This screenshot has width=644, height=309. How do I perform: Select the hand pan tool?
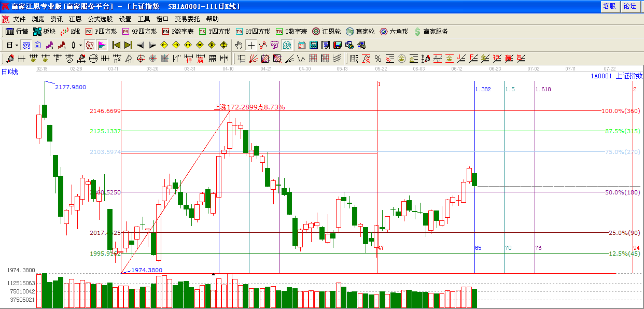click(x=239, y=45)
